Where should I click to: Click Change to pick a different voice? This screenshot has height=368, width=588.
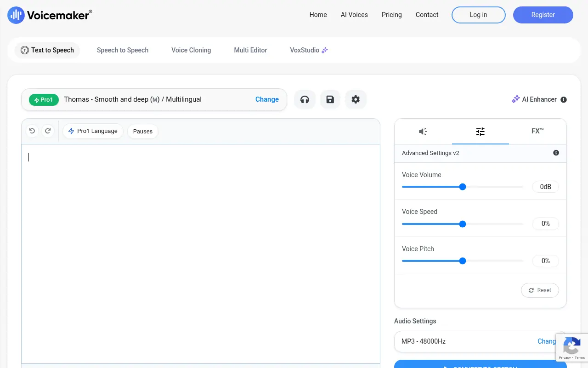tap(267, 99)
